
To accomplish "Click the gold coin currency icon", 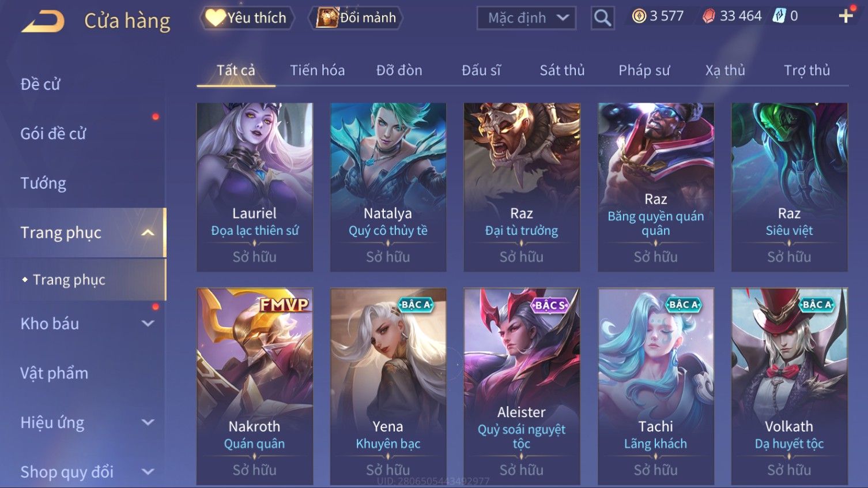I will pyautogui.click(x=639, y=16).
